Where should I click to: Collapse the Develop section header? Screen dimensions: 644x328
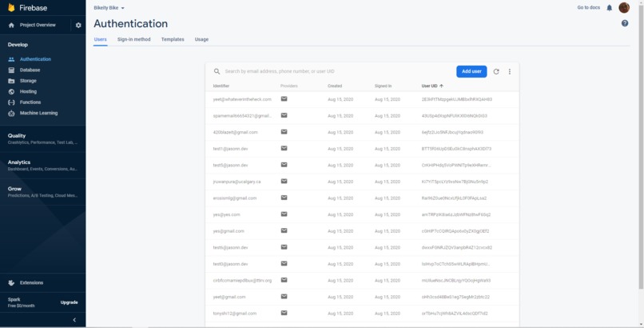(x=18, y=45)
